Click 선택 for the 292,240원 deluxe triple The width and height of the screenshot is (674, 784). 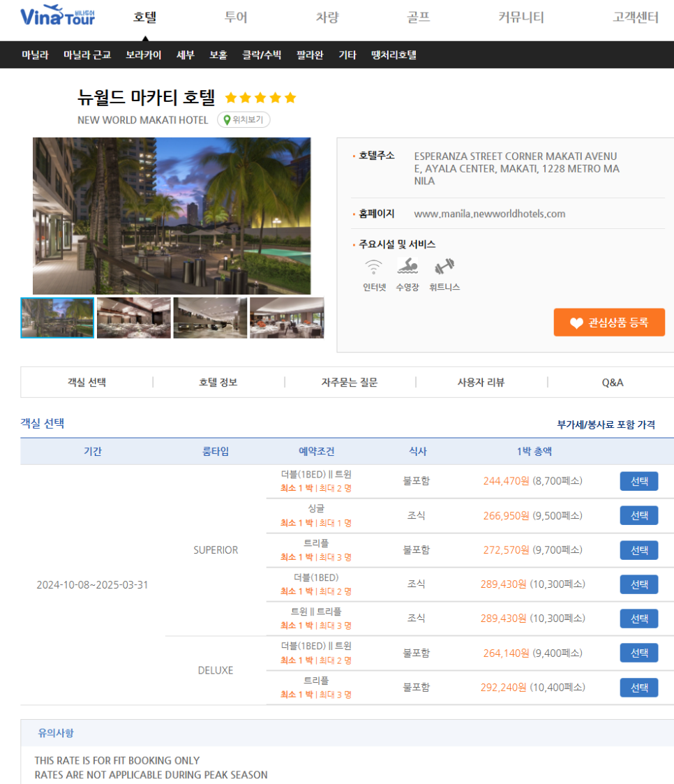coord(639,688)
